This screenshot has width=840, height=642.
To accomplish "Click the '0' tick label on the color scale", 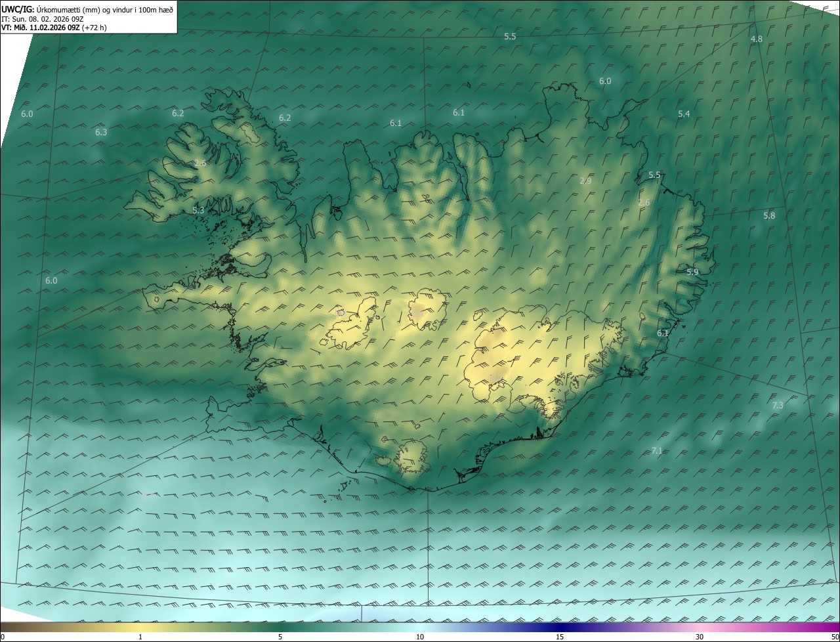I will point(3,637).
